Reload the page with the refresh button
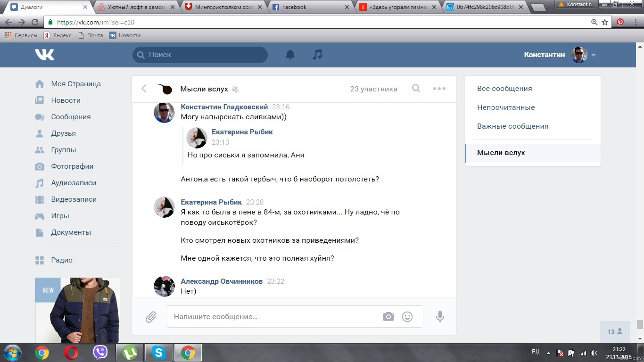Image resolution: width=644 pixels, height=362 pixels. coord(34,22)
